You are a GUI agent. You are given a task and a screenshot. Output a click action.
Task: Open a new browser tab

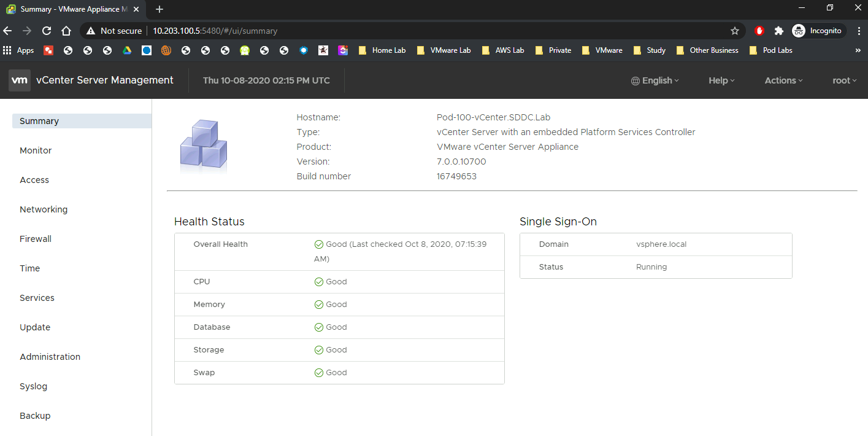point(159,9)
